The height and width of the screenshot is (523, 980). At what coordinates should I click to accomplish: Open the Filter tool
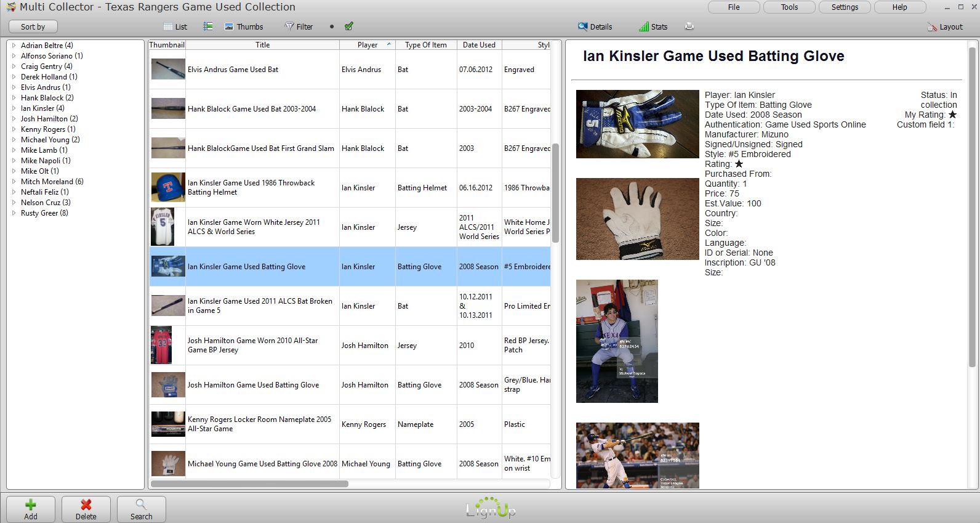[x=299, y=26]
